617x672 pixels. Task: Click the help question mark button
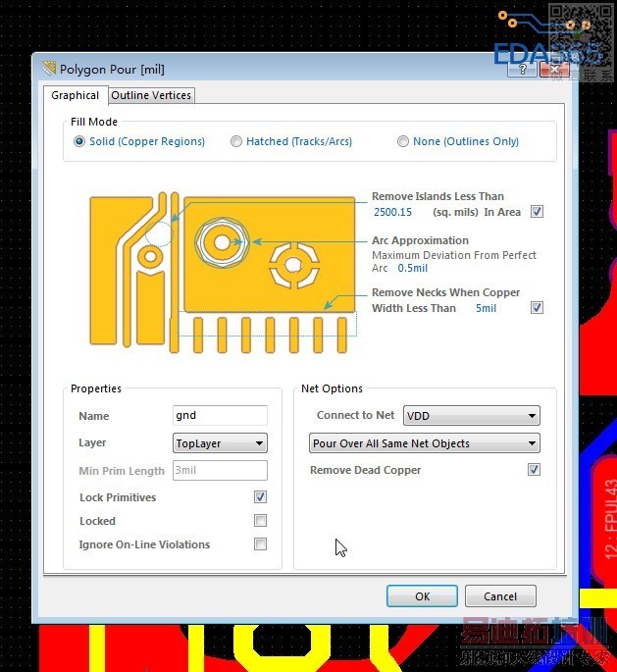[522, 69]
